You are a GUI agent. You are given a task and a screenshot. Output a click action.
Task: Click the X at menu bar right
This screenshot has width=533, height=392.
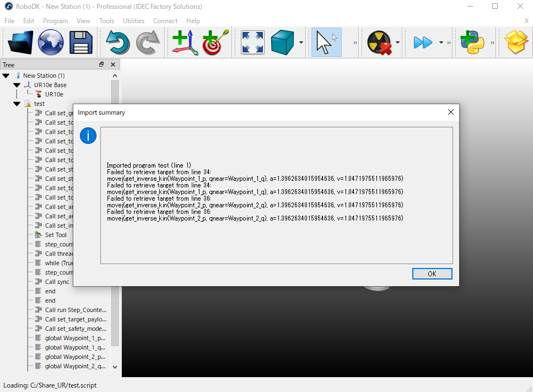[x=526, y=21]
